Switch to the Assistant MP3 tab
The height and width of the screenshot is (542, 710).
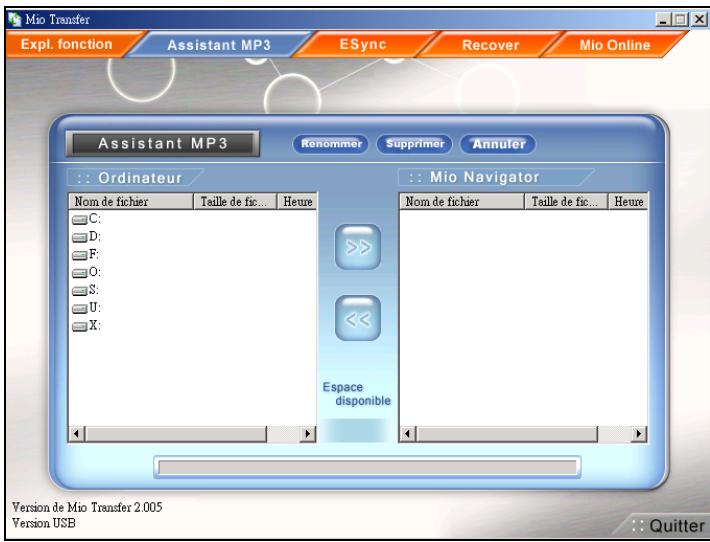tap(219, 45)
